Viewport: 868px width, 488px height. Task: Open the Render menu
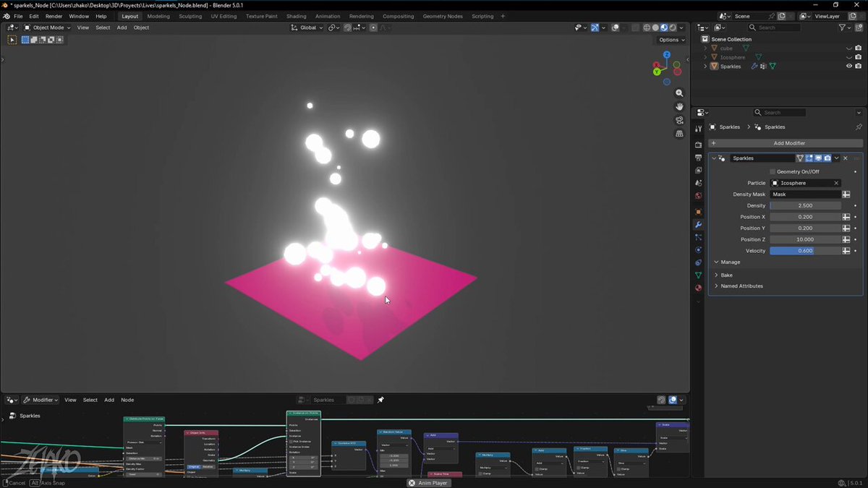(54, 16)
